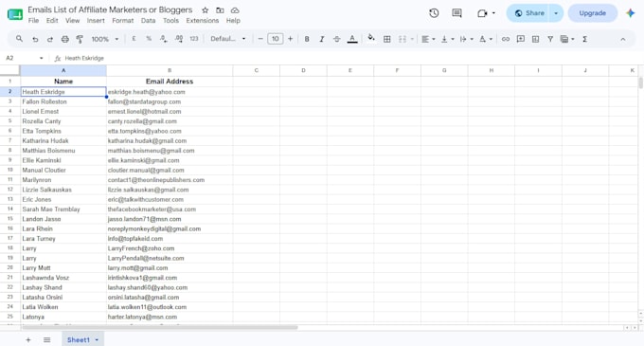Activate the paint format tool

point(80,39)
